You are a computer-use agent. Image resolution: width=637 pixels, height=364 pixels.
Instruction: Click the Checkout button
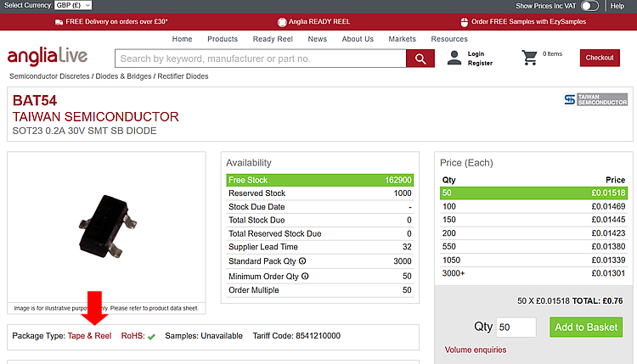point(600,58)
